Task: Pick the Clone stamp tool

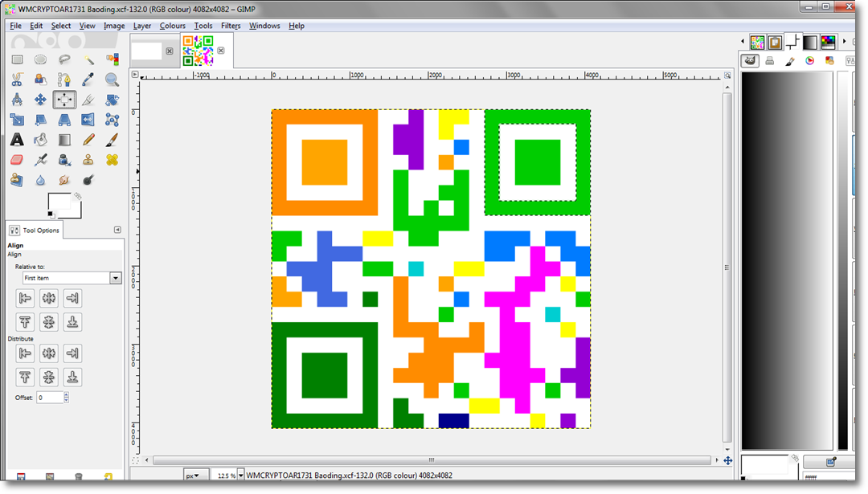Action: [88, 160]
